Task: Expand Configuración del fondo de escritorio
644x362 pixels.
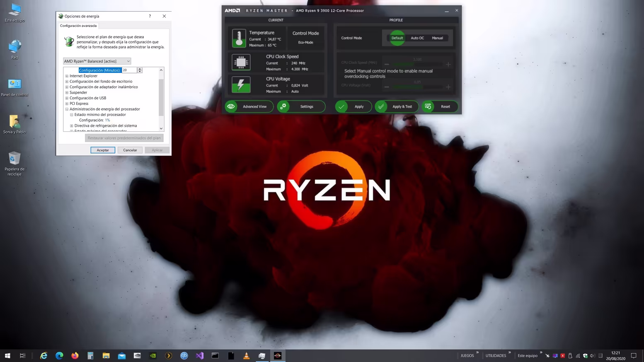Action: tap(67, 82)
